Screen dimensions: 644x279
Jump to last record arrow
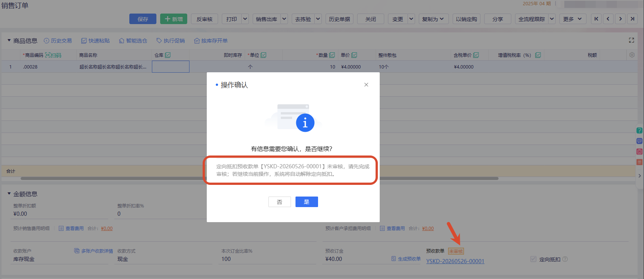tap(632, 19)
